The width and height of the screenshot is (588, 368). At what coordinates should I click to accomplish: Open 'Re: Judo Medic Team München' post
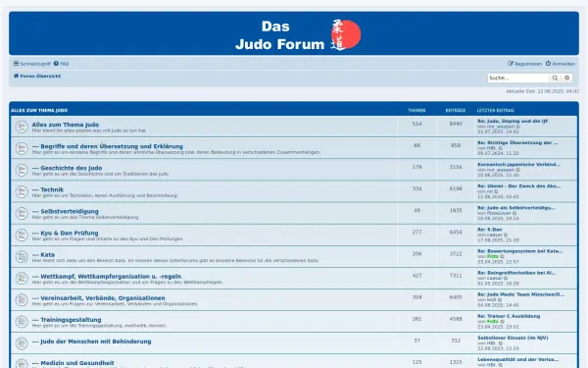tap(521, 294)
